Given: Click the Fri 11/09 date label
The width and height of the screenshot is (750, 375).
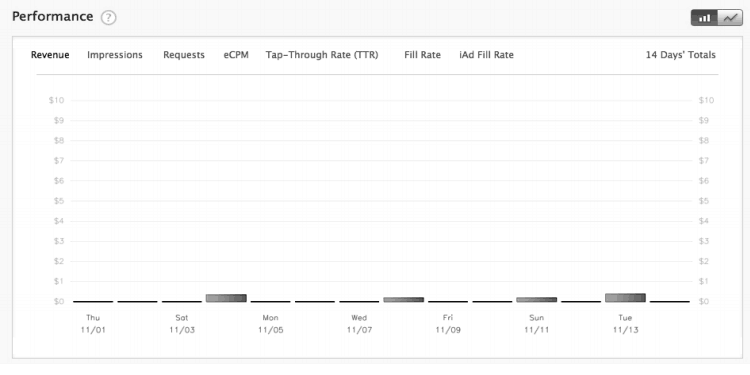Looking at the screenshot, I should pyautogui.click(x=448, y=324).
